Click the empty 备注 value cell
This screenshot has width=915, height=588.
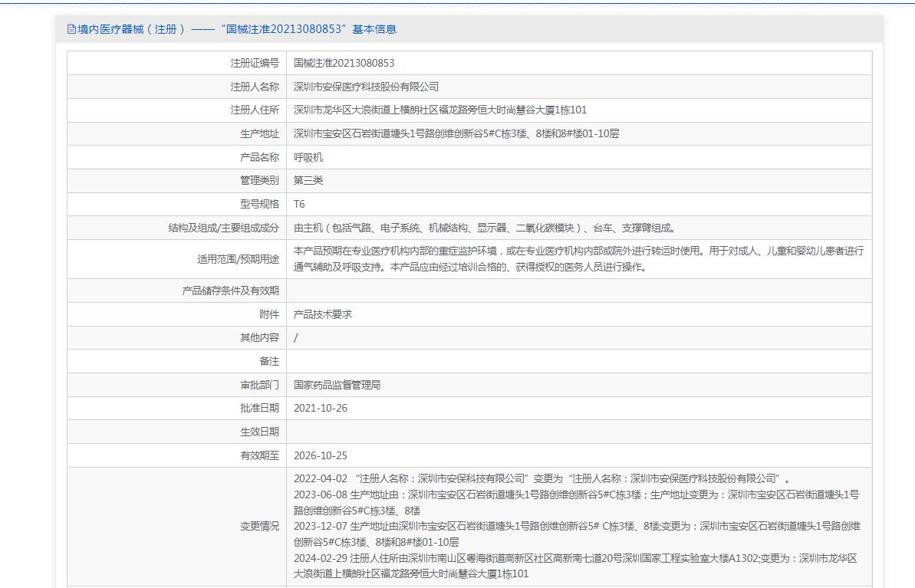[x=578, y=361]
